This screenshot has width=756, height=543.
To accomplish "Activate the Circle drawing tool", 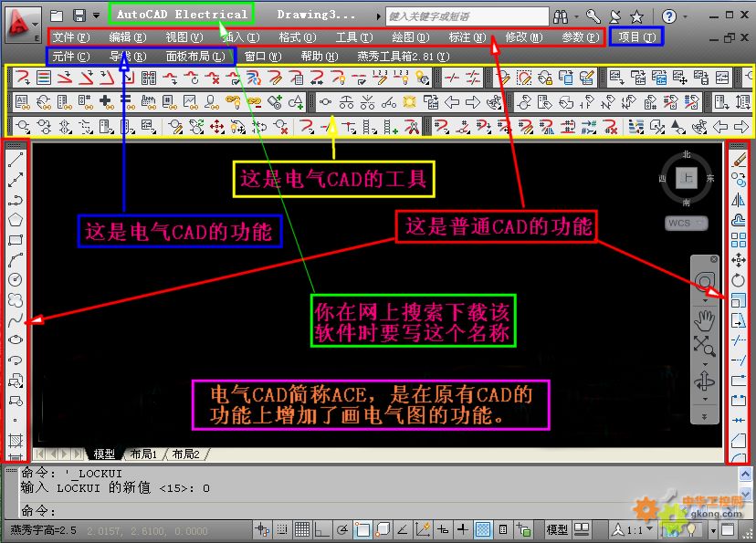I will tap(16, 280).
